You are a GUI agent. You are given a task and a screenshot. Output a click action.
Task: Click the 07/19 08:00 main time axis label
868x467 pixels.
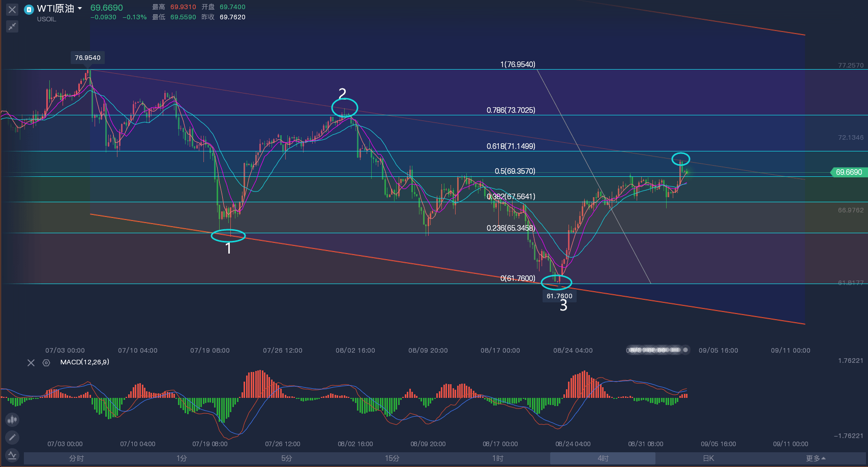click(x=210, y=351)
